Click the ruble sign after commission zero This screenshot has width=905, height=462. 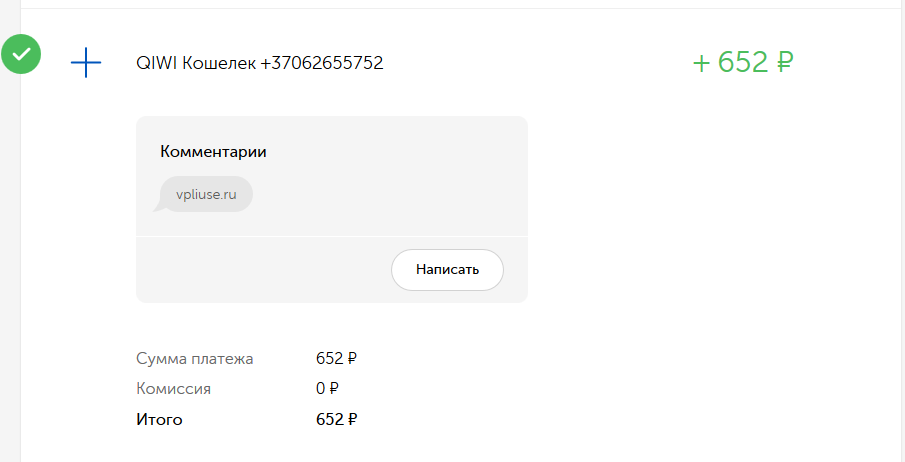[x=334, y=389]
